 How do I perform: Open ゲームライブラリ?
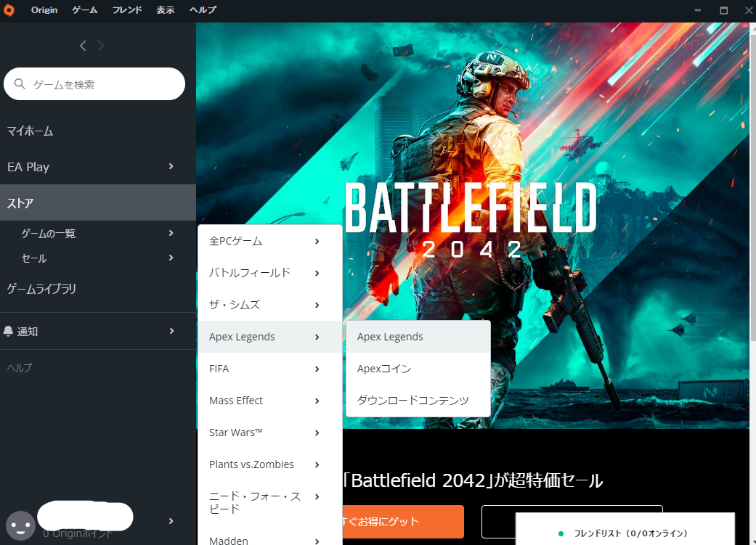(x=41, y=289)
